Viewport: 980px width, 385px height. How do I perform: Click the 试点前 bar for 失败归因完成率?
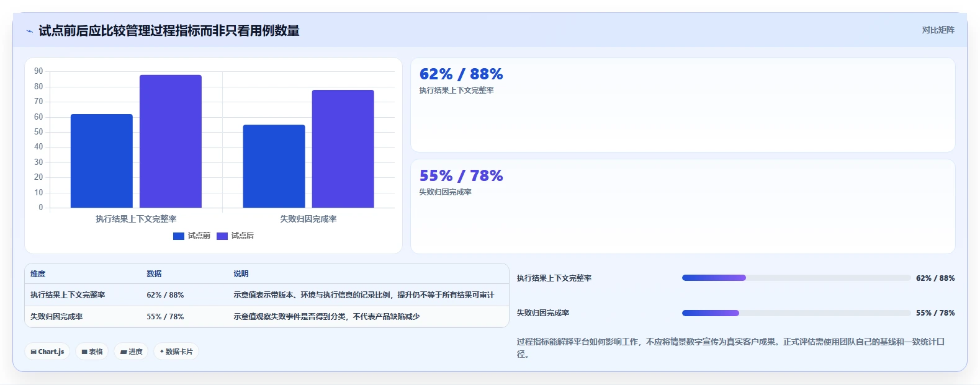(x=274, y=166)
